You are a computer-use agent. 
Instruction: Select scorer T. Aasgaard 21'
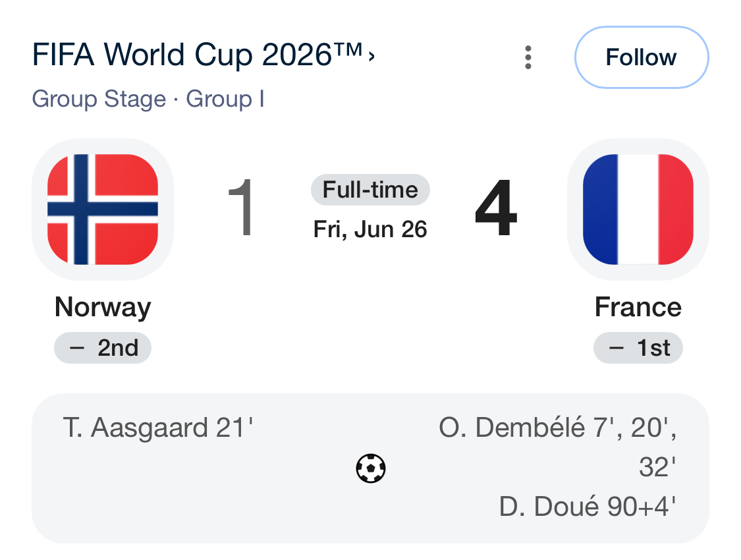click(158, 428)
